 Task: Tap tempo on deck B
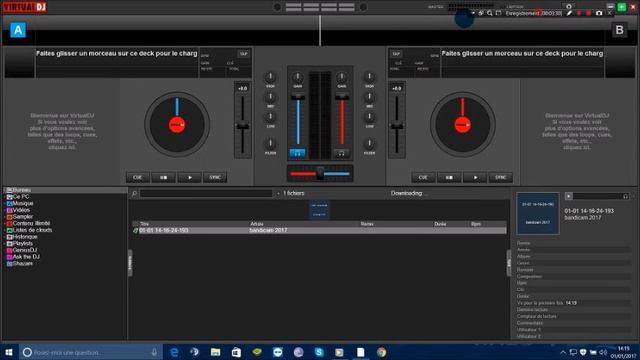click(396, 54)
